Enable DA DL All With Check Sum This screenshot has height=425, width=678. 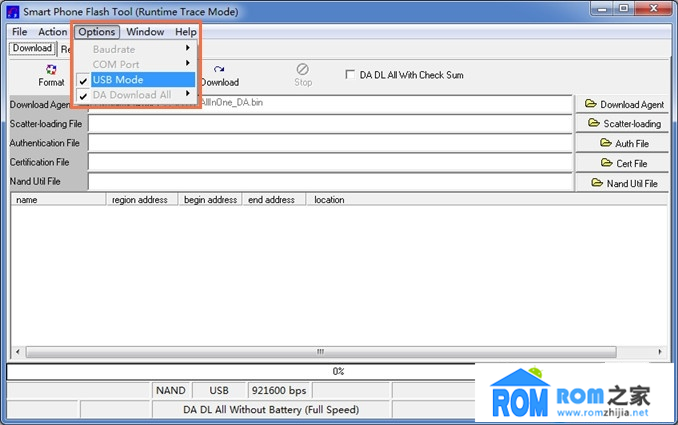[350, 74]
